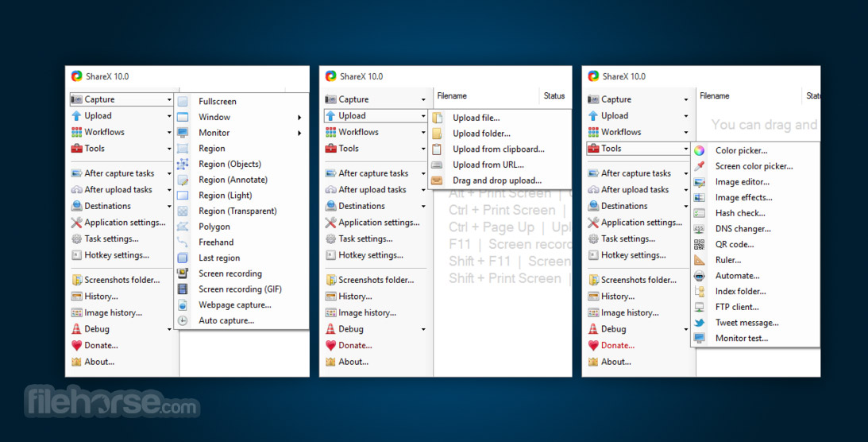Click the Upload from clipboard icon
Image resolution: width=868 pixels, height=442 pixels.
click(x=438, y=149)
